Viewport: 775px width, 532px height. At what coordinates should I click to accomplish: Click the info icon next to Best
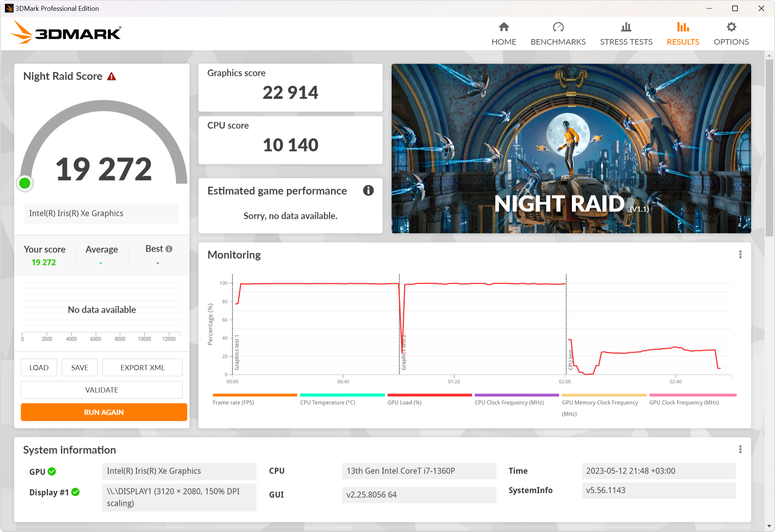pyautogui.click(x=169, y=249)
